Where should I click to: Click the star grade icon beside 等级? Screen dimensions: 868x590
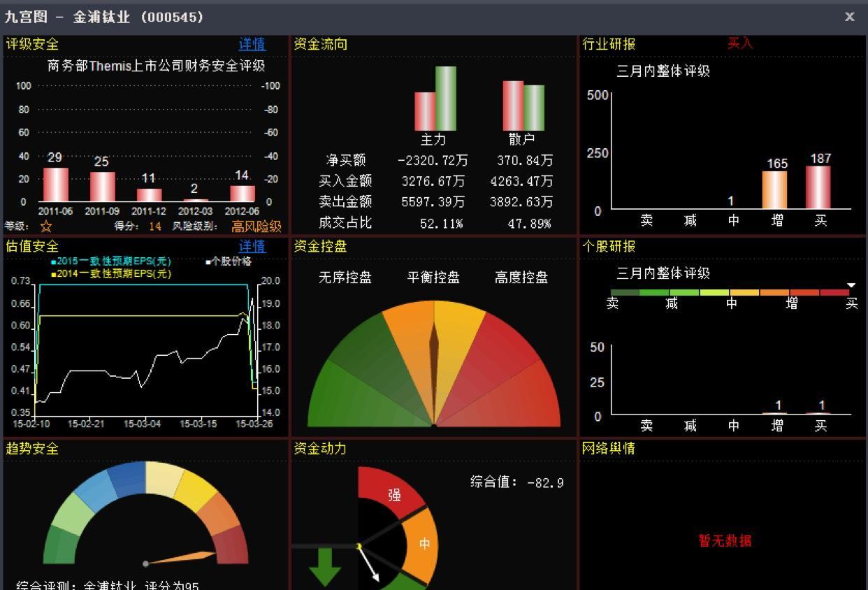point(46,226)
